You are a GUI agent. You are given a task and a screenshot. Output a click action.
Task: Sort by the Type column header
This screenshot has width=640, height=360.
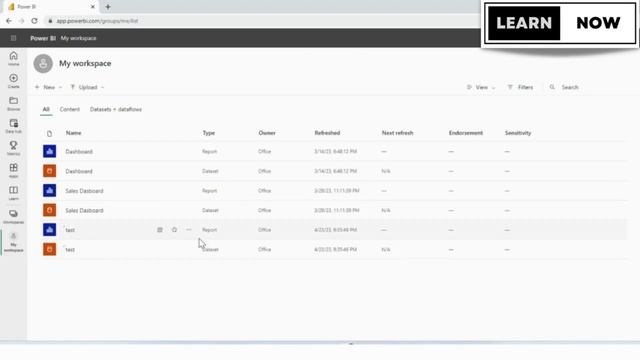(209, 133)
